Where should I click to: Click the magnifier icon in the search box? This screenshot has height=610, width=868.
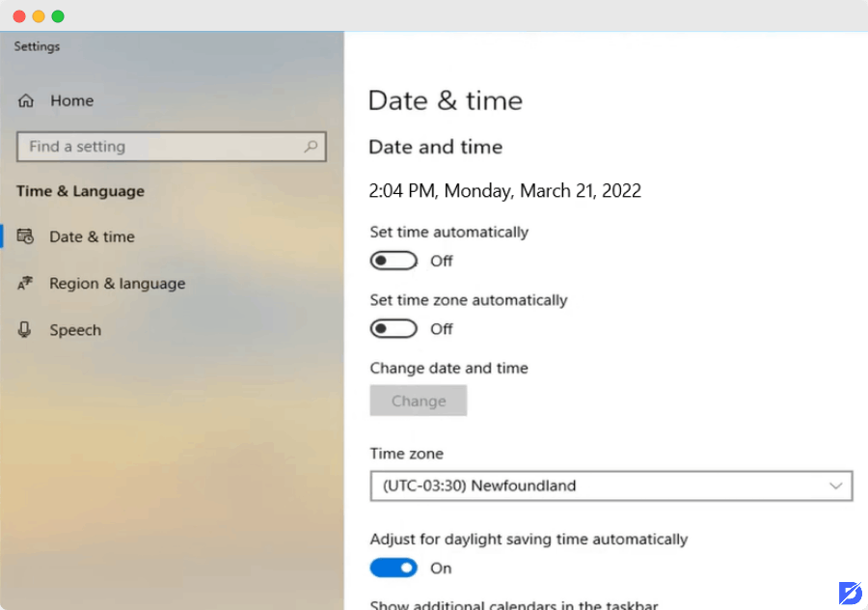click(310, 146)
